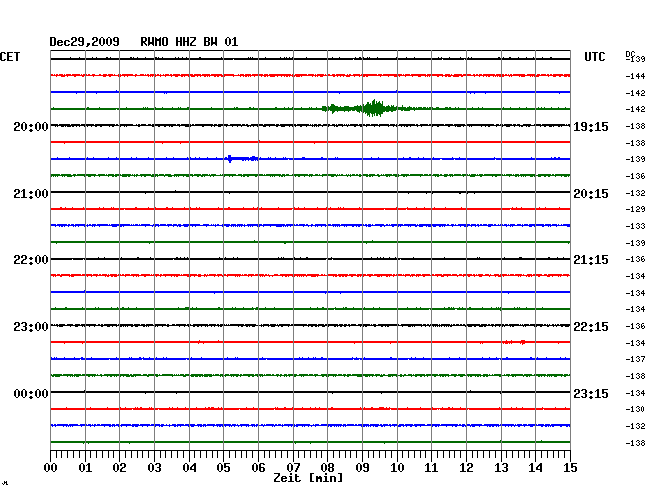Screen dimensions: 650x494
Task: Select the 20:00 CET time label
Action: (31, 126)
